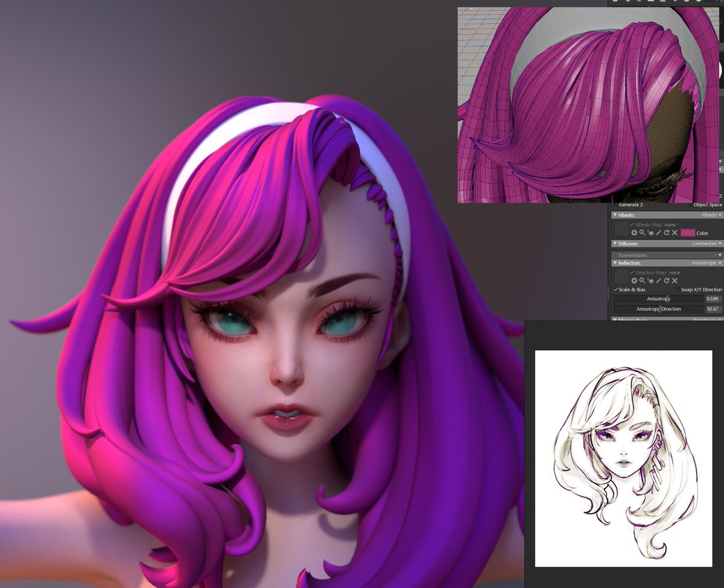This screenshot has height=588, width=724.
Task: Collapse the Reflection section triangle
Action: [x=615, y=263]
